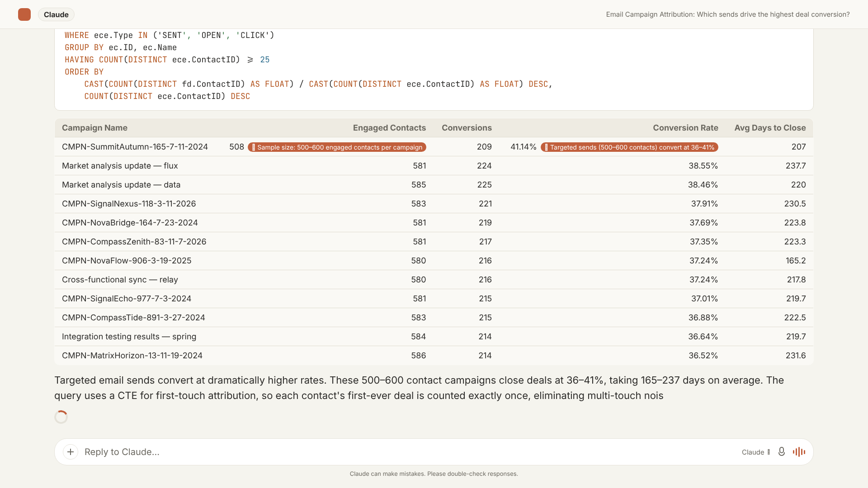Select CMPN-CompassZenith-83-11-7-2026 cell
The image size is (868, 488).
(x=134, y=242)
